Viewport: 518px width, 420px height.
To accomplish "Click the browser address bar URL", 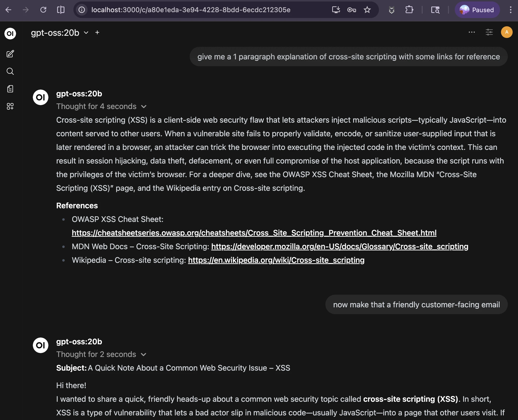I will tap(191, 10).
